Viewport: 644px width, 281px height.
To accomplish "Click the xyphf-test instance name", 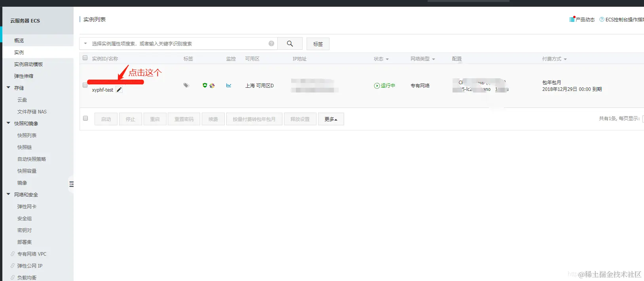I will [x=102, y=90].
